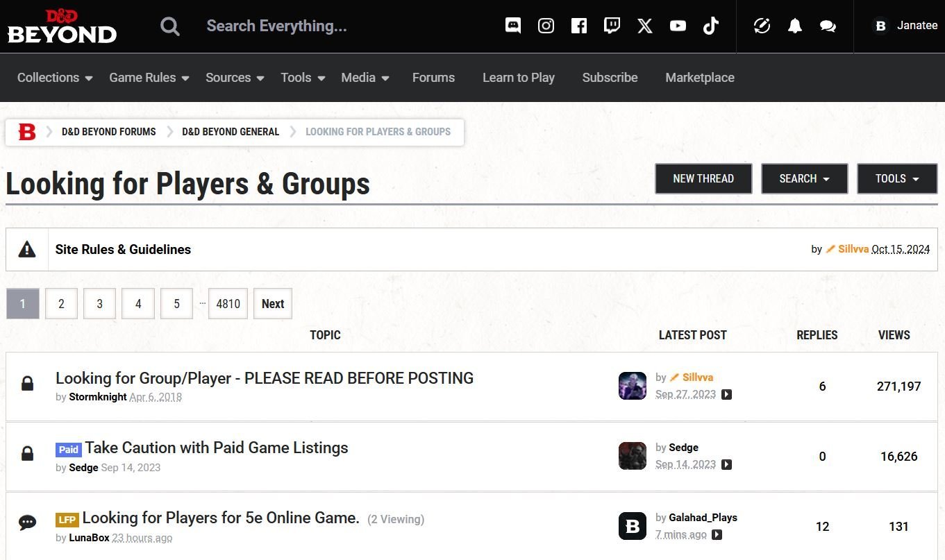Click the NEW THREAD button

click(x=703, y=179)
